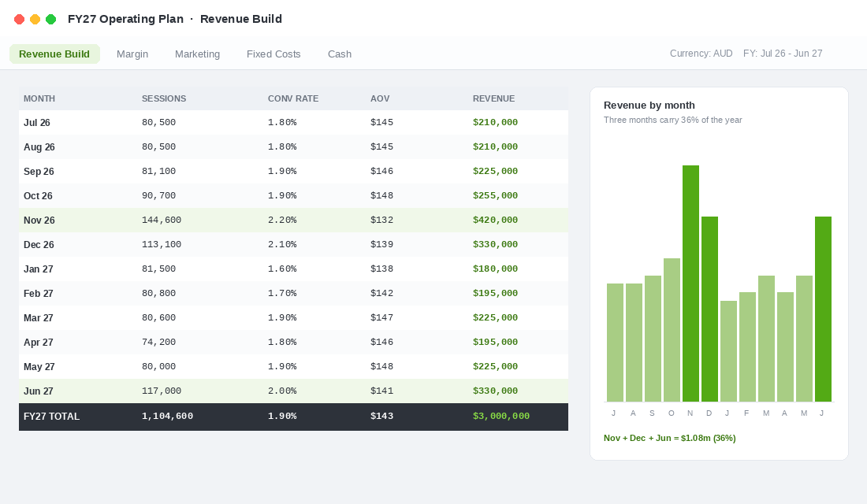867x504 pixels.
Task: Click Jun 27 conversion rate 2.00%
Action: [282, 391]
